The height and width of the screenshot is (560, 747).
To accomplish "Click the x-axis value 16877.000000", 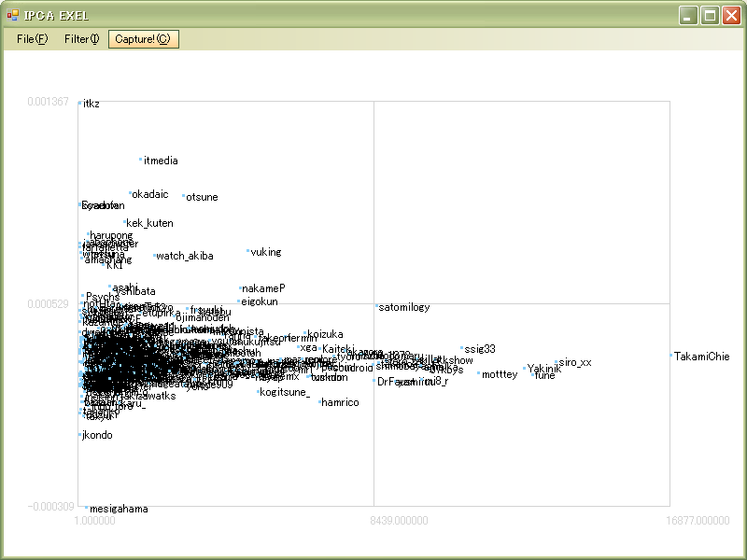I will 698,521.
